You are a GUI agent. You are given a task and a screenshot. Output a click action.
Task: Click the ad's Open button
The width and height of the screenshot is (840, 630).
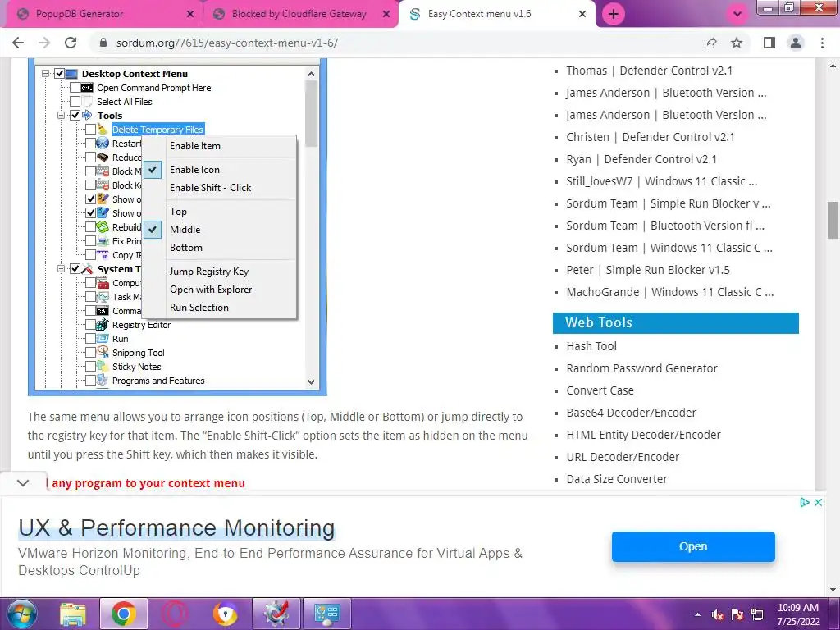693,546
